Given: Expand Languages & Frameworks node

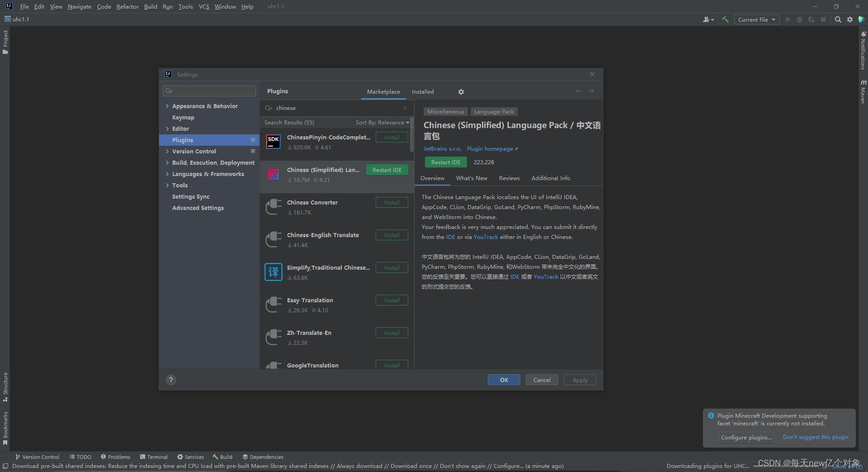Looking at the screenshot, I should coord(167,174).
